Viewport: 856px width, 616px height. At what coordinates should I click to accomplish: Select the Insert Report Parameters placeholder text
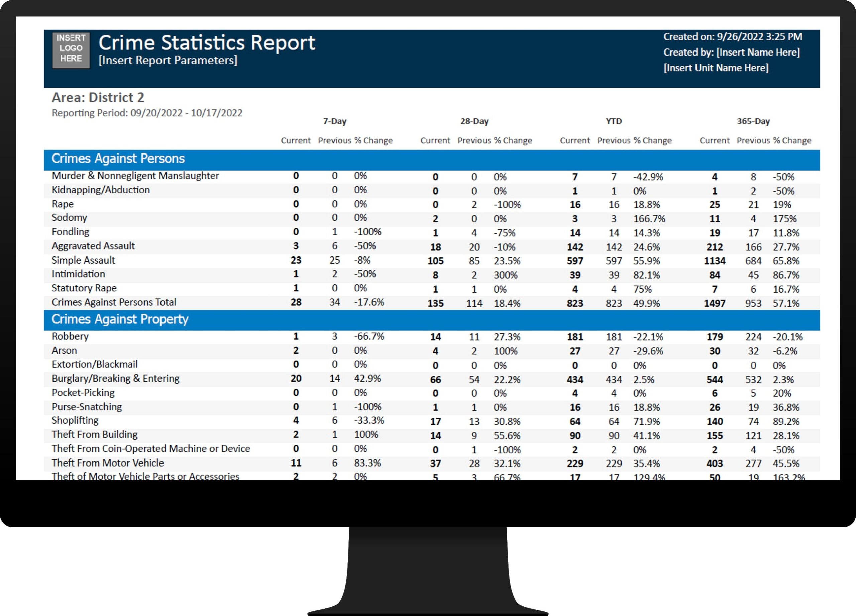(168, 60)
